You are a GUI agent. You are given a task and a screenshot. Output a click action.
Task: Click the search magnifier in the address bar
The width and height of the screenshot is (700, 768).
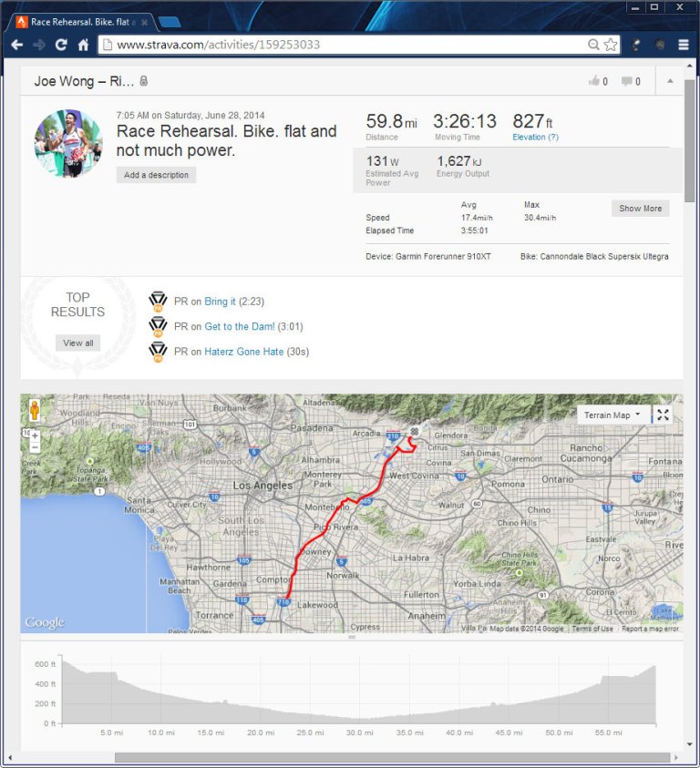click(x=593, y=44)
